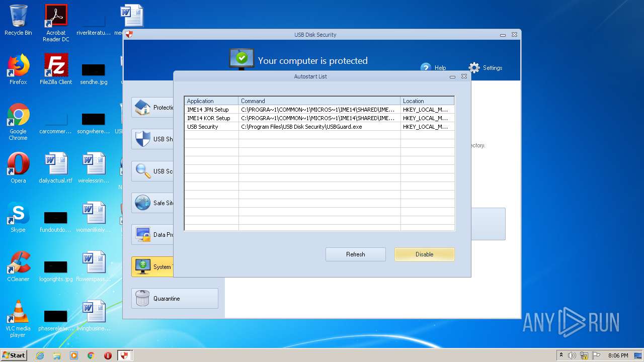Open Settings gear in USB Disk Security
Image resolution: width=644 pixels, height=362 pixels.
(486, 68)
